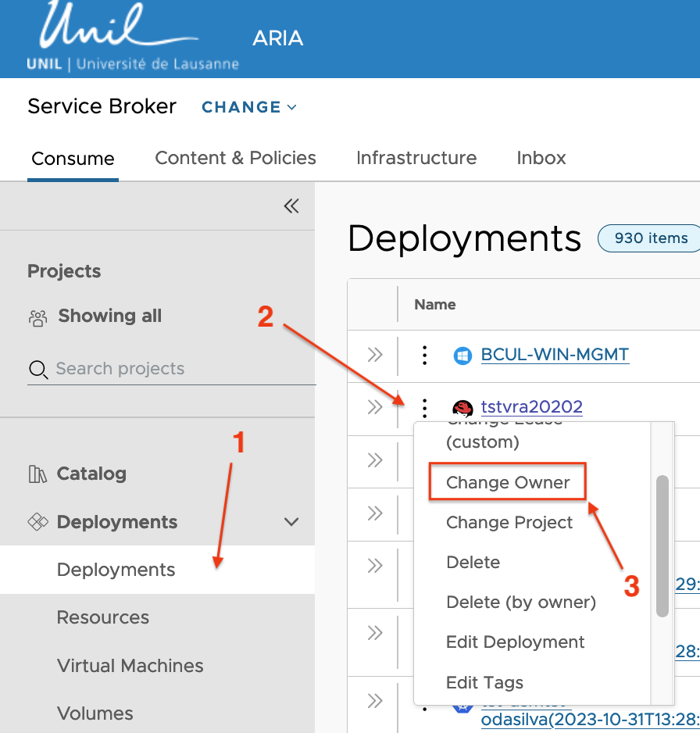Image resolution: width=700 pixels, height=733 pixels.
Task: Click the Projects people icon
Action: (x=37, y=317)
